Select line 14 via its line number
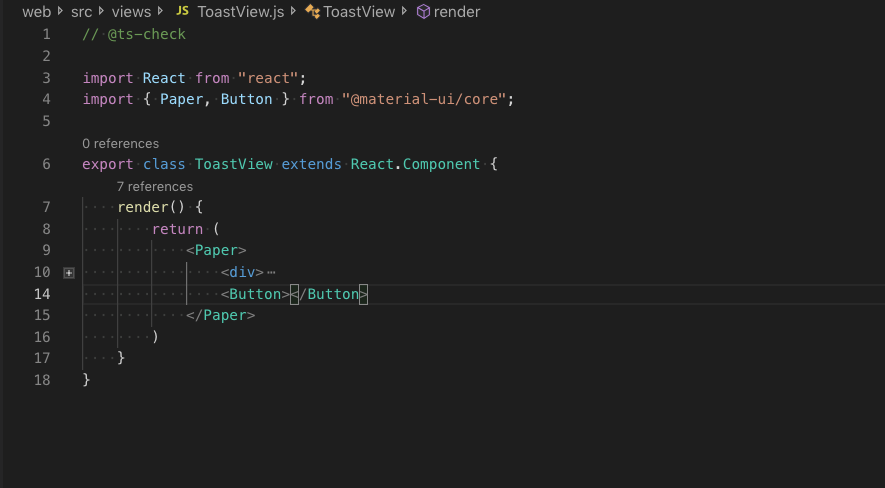Screen dimensions: 885x488 tap(42, 294)
